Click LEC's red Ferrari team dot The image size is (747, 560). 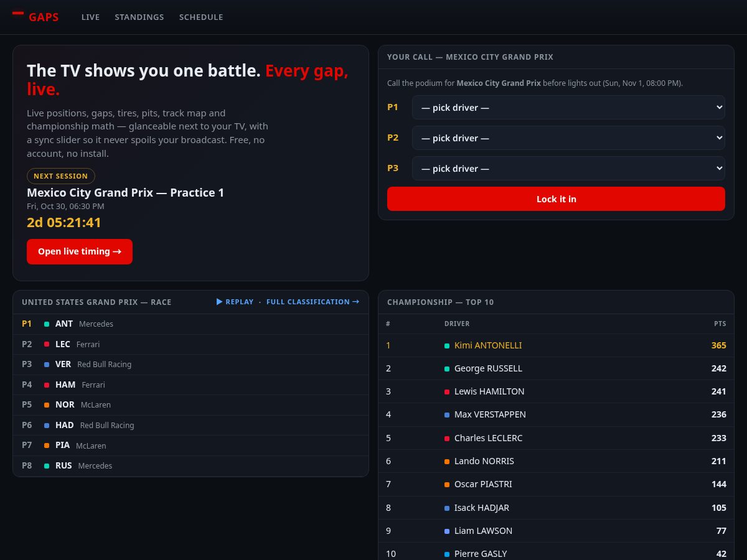pos(47,344)
